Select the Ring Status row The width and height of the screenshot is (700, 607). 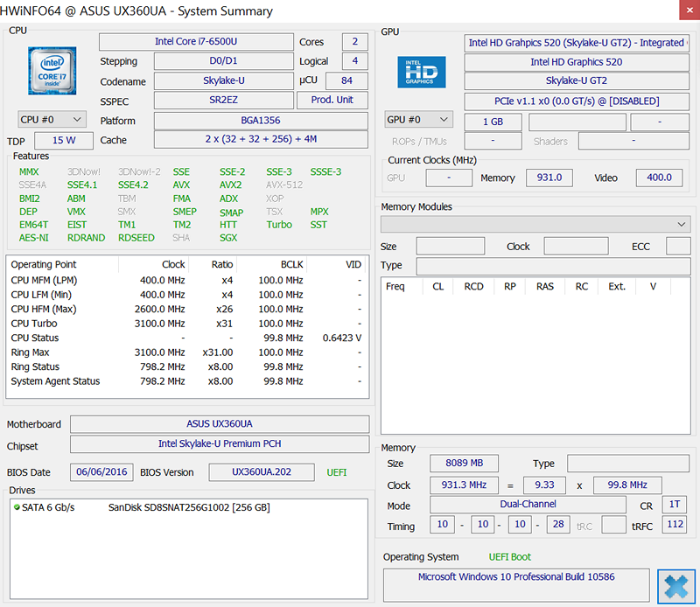tap(187, 366)
